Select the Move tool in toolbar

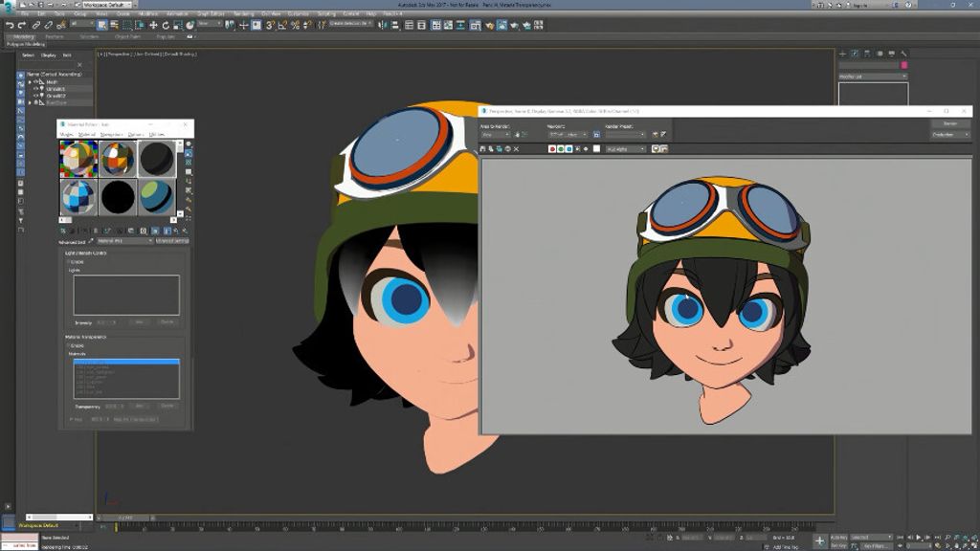click(x=153, y=25)
